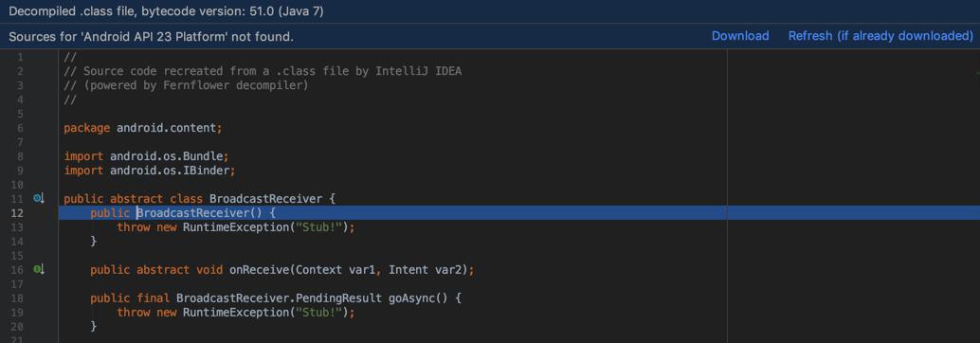Viewport: 980px width, 343px height.
Task: Click RuntimeException on line 19
Action: [x=236, y=313]
